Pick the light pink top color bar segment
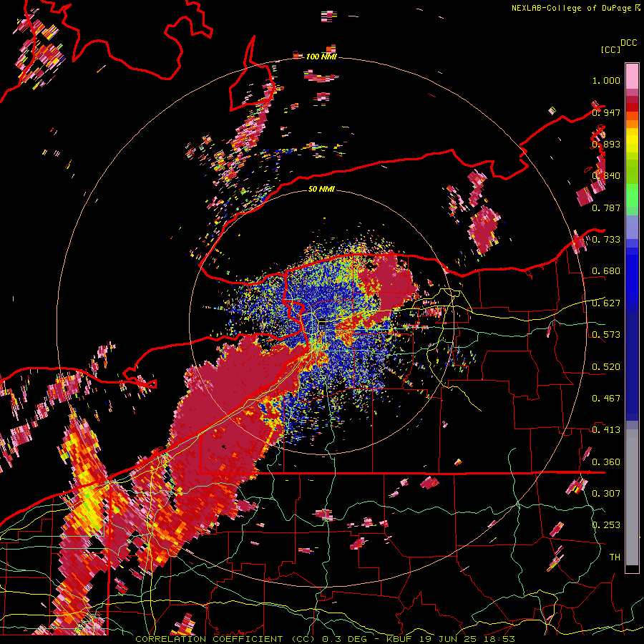The height and width of the screenshot is (644, 644). 632,76
